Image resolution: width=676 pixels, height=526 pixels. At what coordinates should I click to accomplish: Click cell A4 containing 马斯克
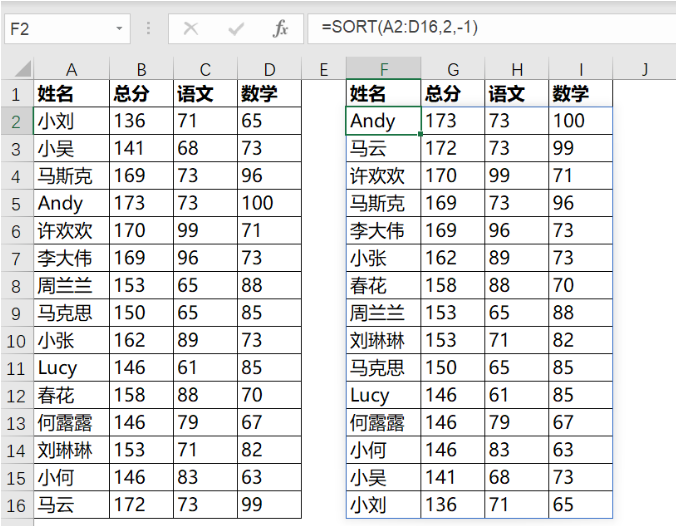tap(72, 176)
